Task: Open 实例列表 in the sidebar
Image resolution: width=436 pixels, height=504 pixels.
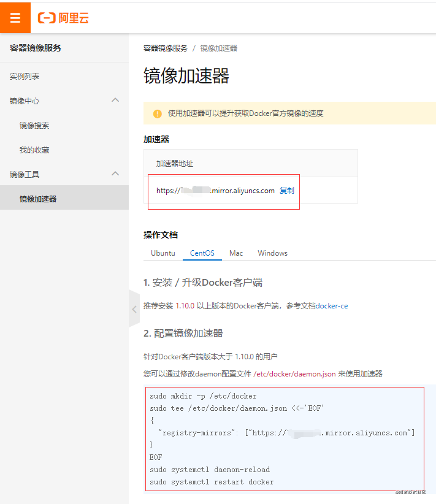Action: click(x=25, y=77)
